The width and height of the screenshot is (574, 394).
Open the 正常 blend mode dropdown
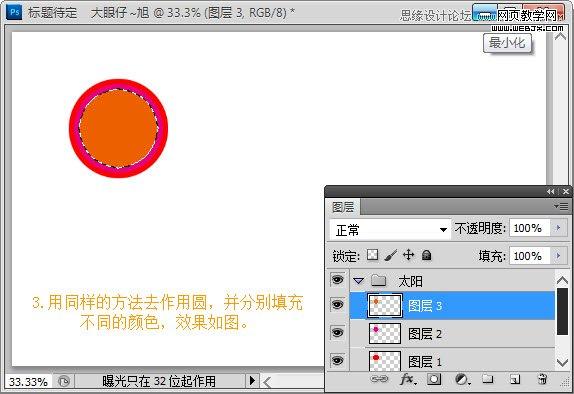coord(390,230)
